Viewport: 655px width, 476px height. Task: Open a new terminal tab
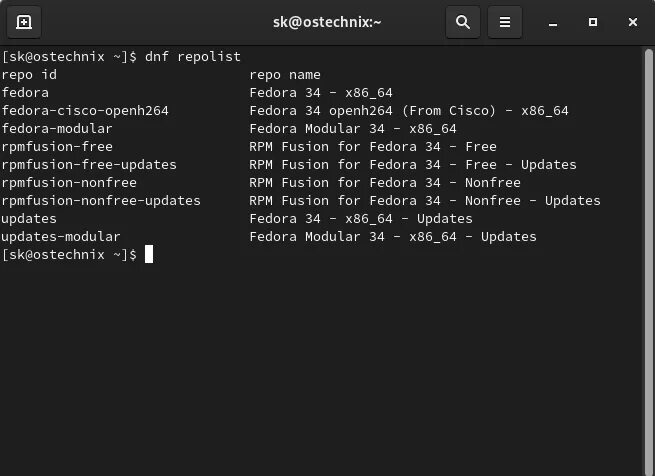(x=24, y=21)
